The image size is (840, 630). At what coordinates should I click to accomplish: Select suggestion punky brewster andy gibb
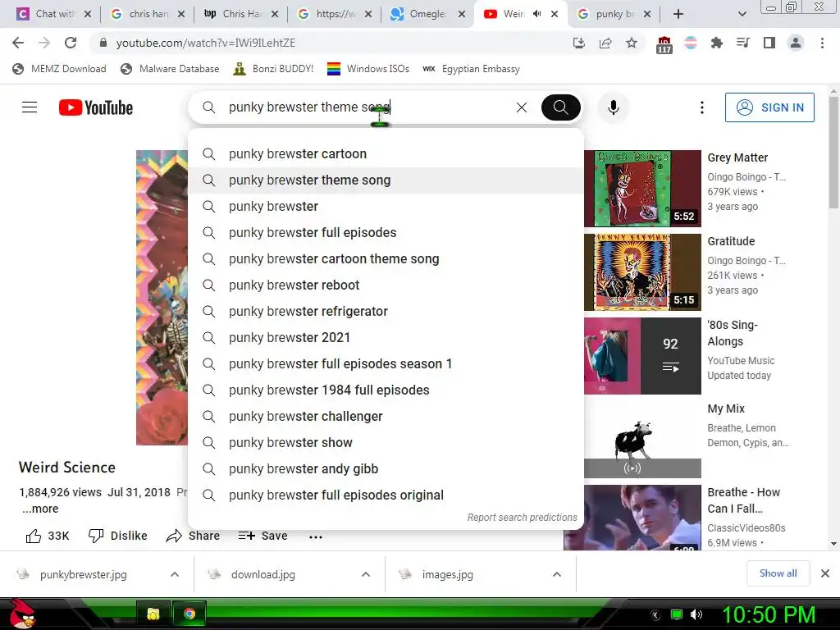(x=386, y=468)
